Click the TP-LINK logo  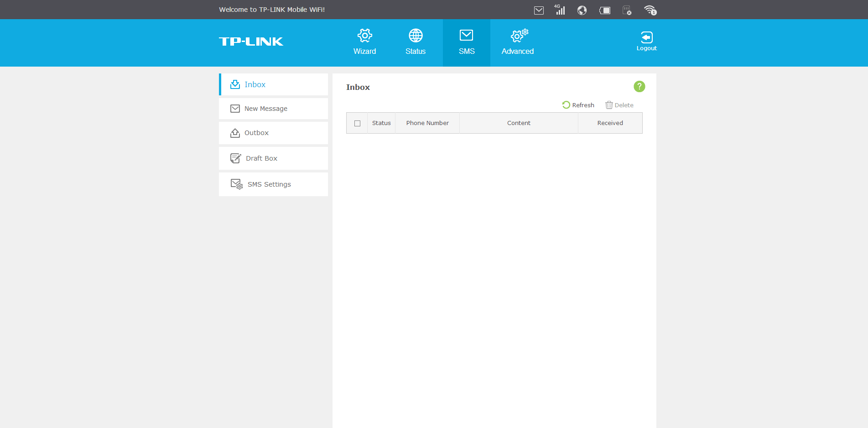tap(251, 42)
